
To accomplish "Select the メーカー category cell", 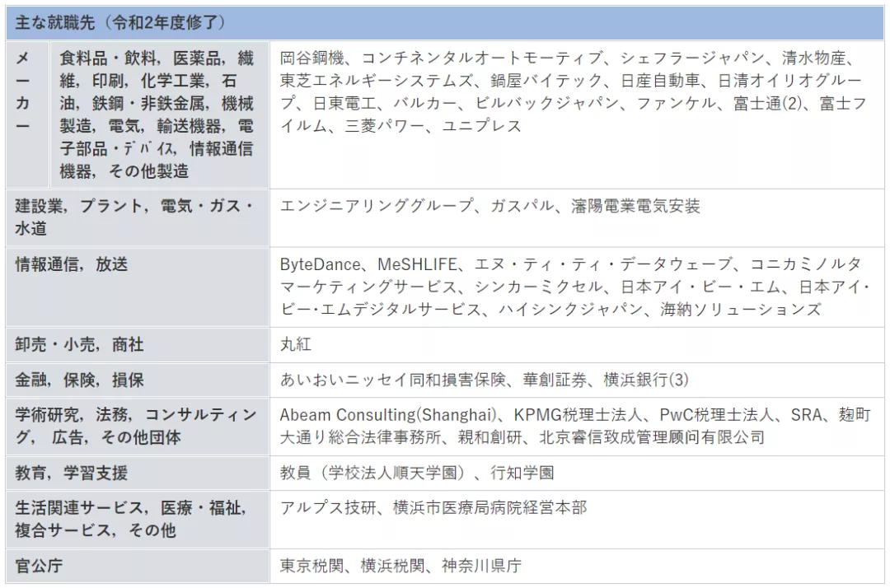I will pyautogui.click(x=28, y=114).
